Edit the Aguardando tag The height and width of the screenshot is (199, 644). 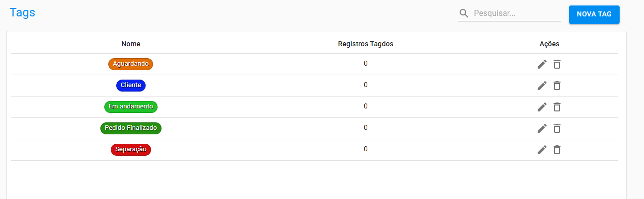coord(542,64)
